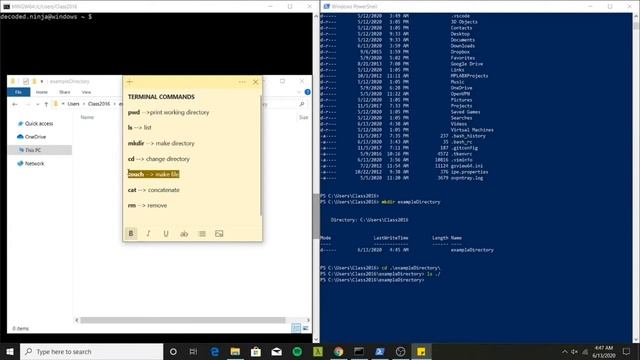Toggle underline formatting in Sticky Notes
Viewport: 640px width, 360px height.
166,233
